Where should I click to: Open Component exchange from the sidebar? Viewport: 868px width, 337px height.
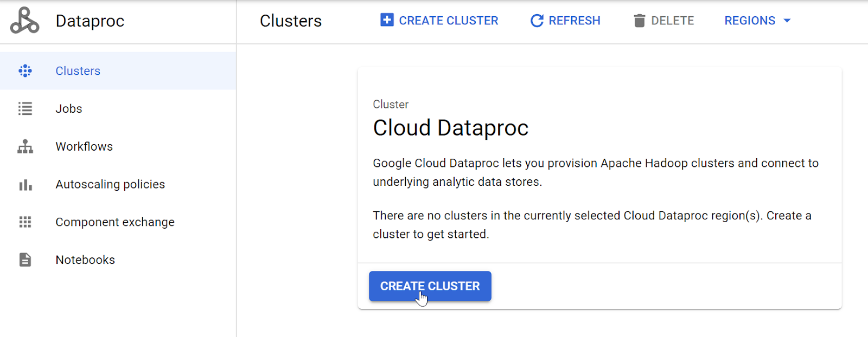[118, 222]
